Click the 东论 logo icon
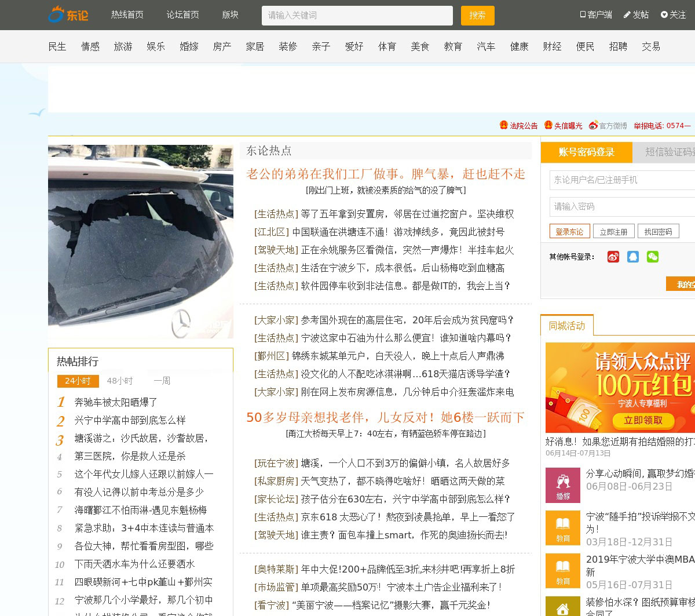Screen dimensions: 695x616 pos(57,14)
